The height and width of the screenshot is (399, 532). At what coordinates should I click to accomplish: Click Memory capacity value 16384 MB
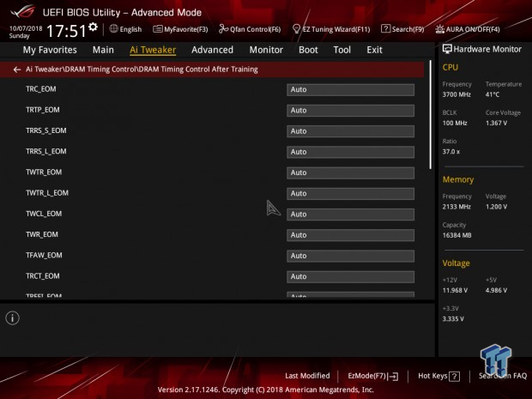coord(456,235)
